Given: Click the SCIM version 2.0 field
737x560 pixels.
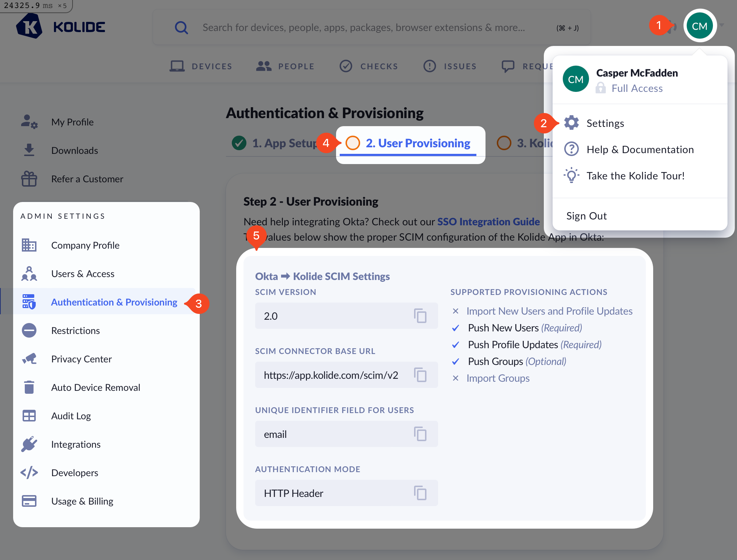Looking at the screenshot, I should 346,316.
